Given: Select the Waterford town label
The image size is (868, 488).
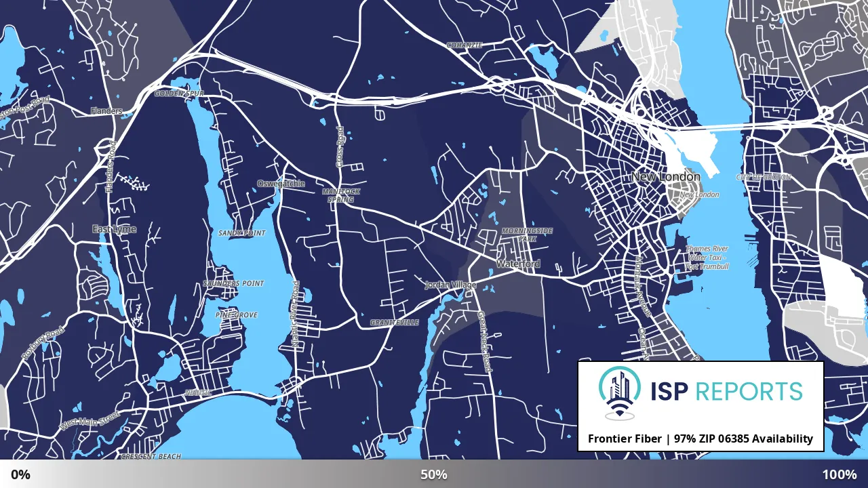Looking at the screenshot, I should pyautogui.click(x=518, y=264).
